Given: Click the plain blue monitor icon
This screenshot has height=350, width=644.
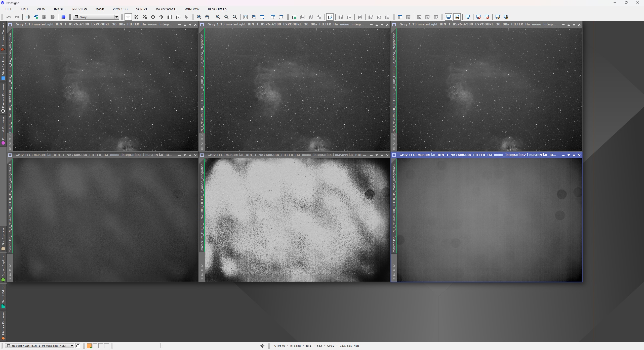Looking at the screenshot, I should (449, 17).
